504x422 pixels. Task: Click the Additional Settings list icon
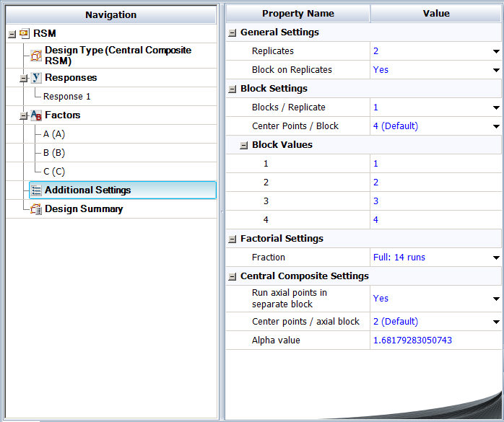(x=36, y=190)
